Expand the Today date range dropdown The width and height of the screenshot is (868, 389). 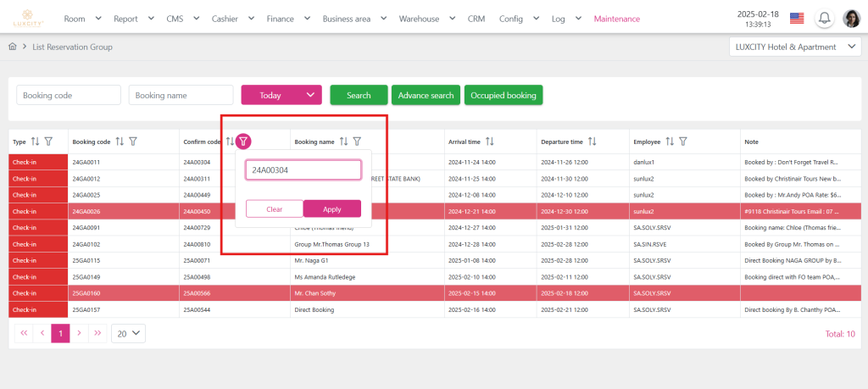click(281, 96)
